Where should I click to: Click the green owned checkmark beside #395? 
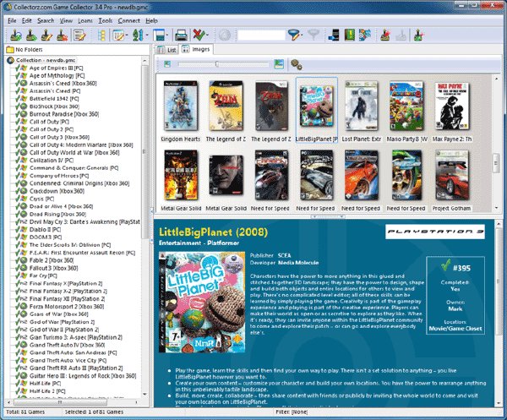(446, 265)
